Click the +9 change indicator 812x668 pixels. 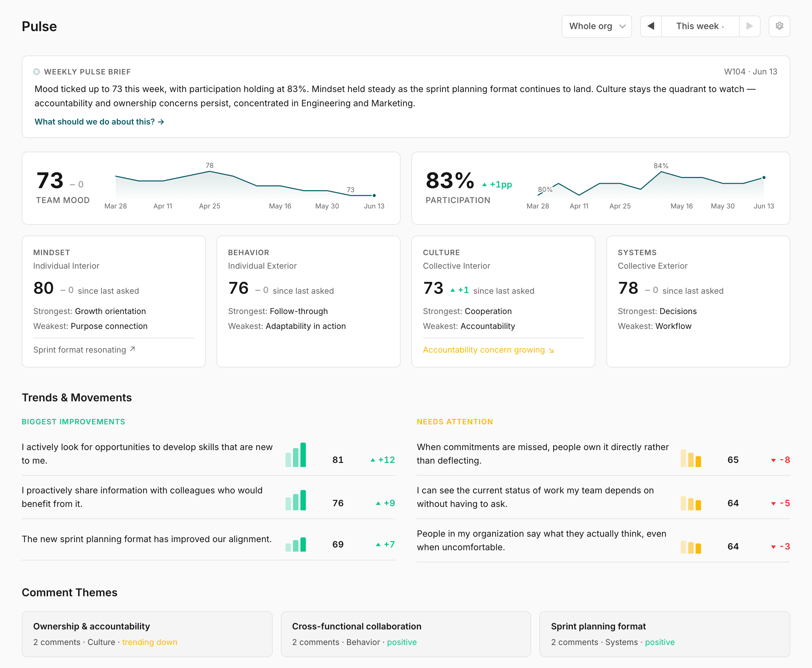coord(385,503)
